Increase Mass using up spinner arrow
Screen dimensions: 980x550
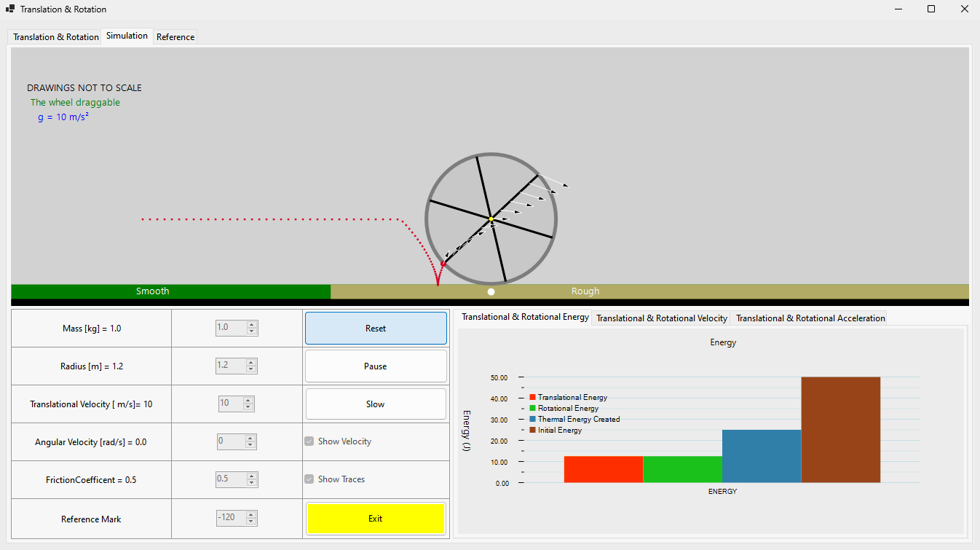click(x=252, y=324)
